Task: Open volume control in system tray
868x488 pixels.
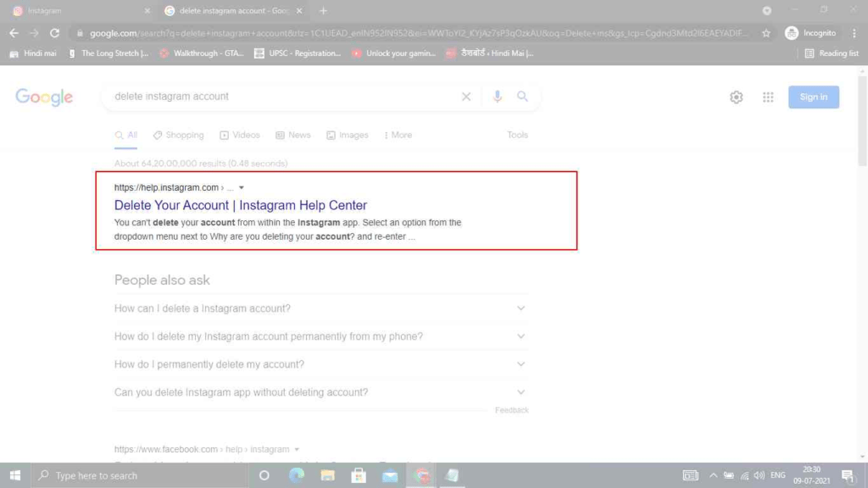Action: point(759,475)
